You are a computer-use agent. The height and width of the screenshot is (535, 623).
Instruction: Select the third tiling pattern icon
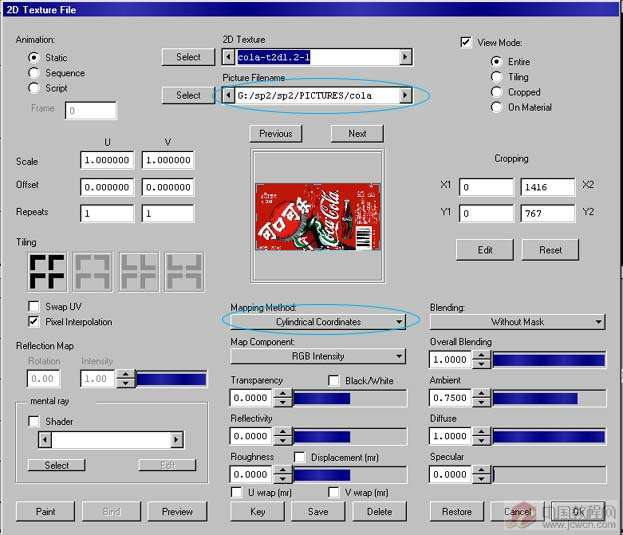tap(139, 272)
